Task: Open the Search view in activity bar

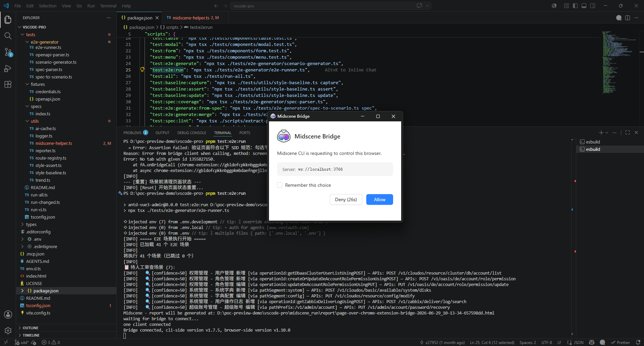Action: click(x=8, y=36)
